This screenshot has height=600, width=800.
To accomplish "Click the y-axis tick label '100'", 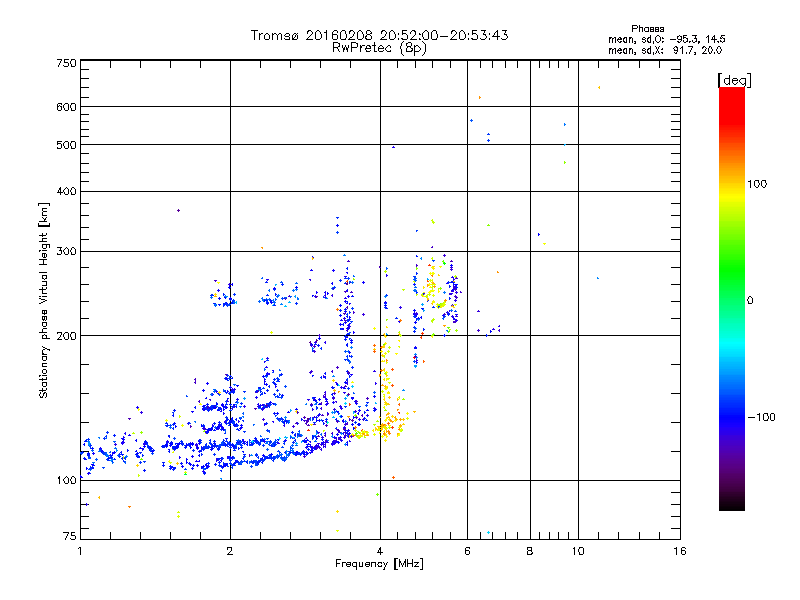I will click(x=66, y=481).
